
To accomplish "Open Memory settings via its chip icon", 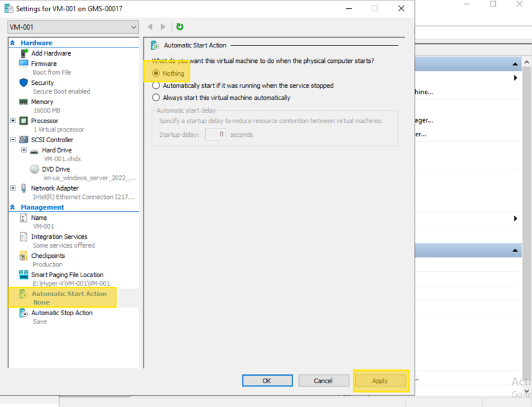I will pos(24,102).
